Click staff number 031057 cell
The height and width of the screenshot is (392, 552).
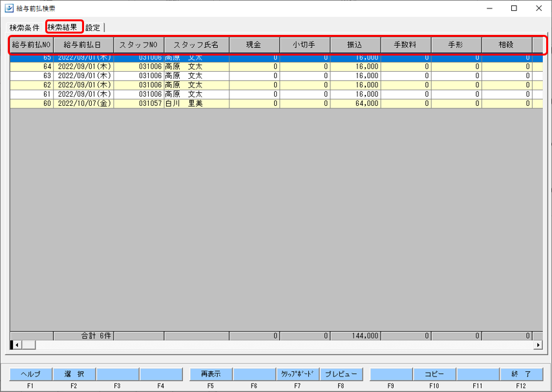[x=139, y=103]
